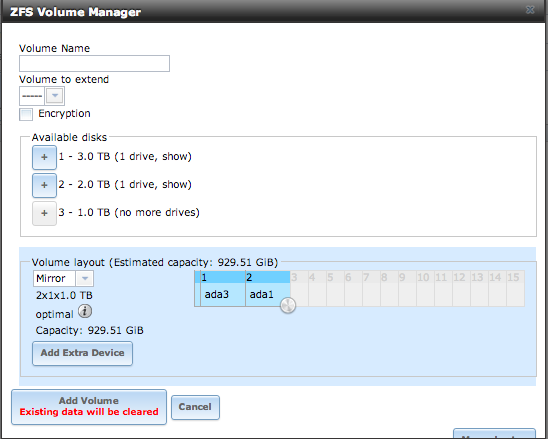
Task: Add the 2.0 TB drive with plus button
Action: point(44,185)
